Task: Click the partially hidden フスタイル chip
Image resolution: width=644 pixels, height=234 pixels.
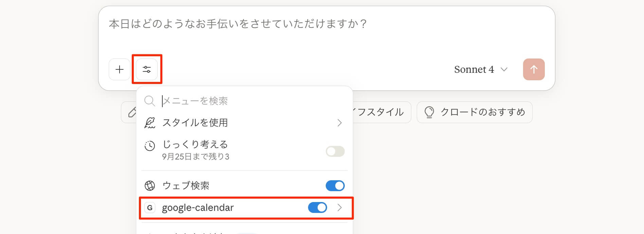Action: 381,112
